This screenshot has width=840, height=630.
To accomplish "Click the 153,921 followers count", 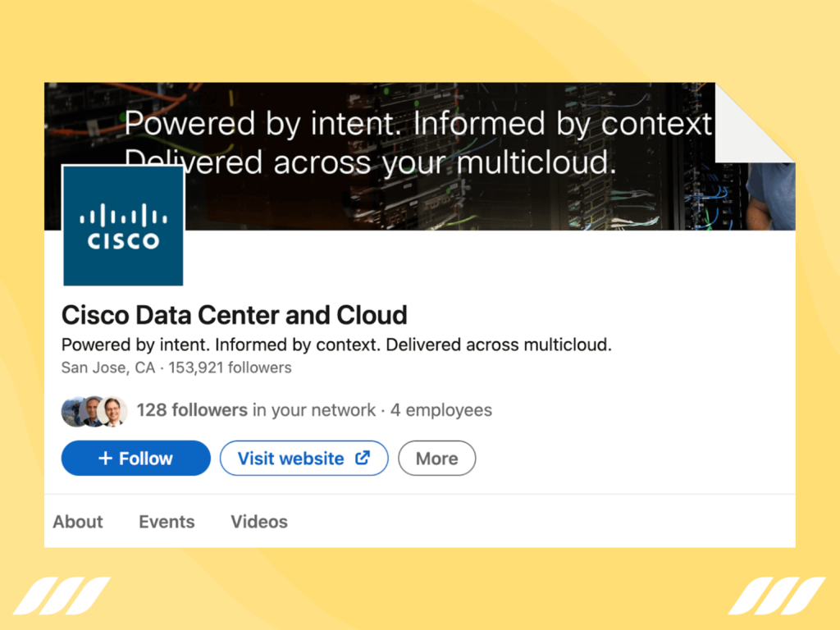I will point(228,367).
